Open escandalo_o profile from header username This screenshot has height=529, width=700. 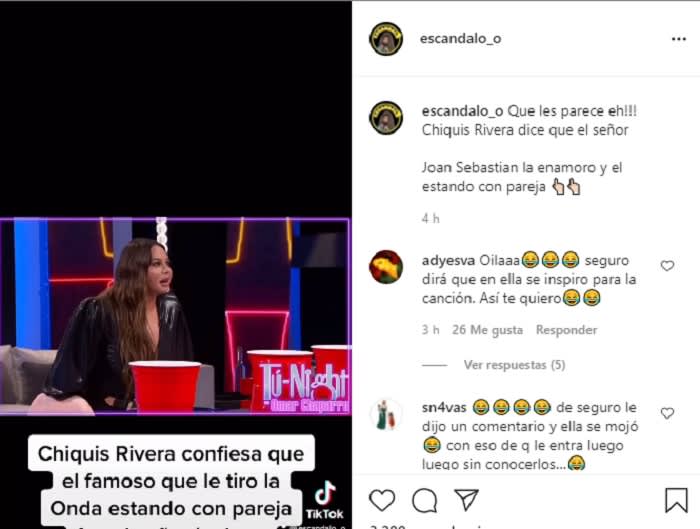(460, 39)
